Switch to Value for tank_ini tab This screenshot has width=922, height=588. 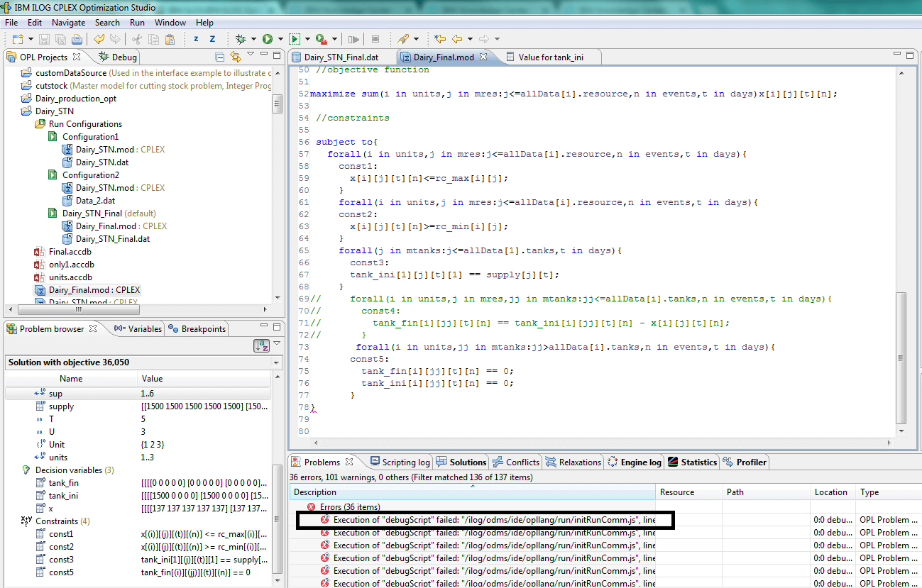551,57
